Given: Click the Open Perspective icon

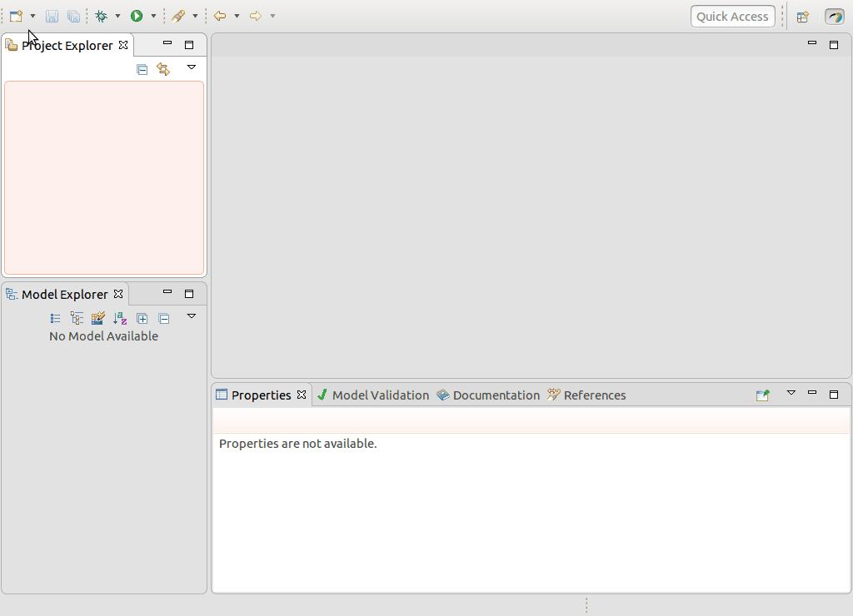Looking at the screenshot, I should [803, 17].
